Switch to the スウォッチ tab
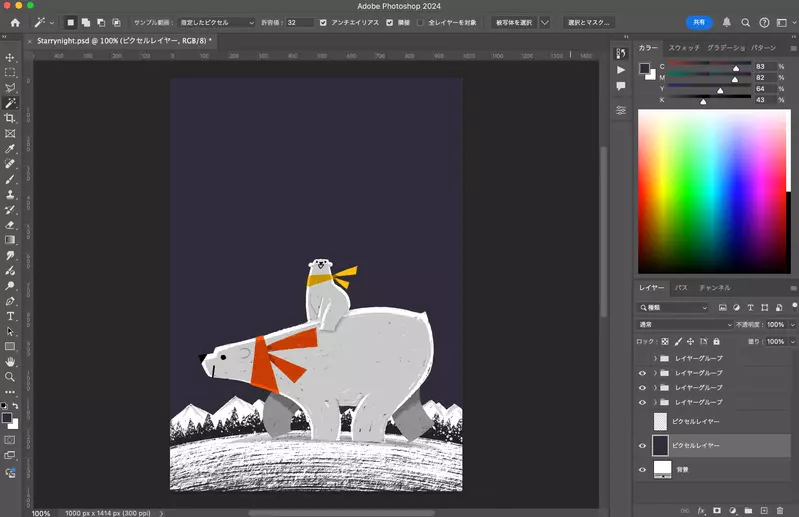 coord(684,48)
